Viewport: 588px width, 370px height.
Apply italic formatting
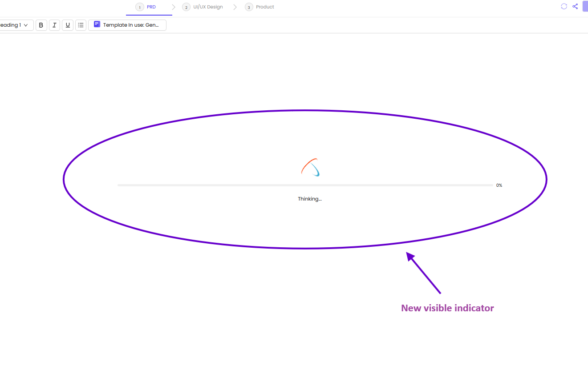pos(54,25)
